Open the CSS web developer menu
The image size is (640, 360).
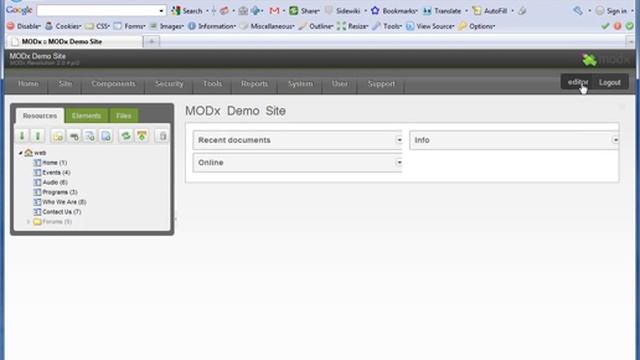click(x=98, y=26)
